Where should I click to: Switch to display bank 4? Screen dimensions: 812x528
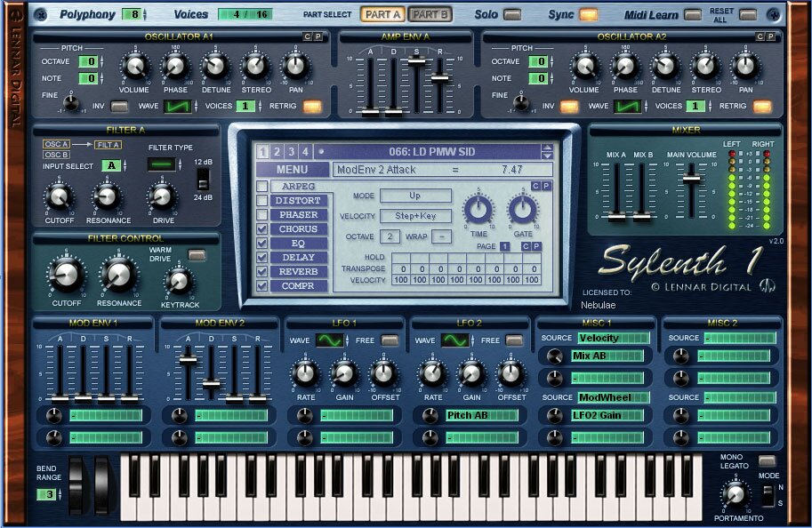(306, 152)
